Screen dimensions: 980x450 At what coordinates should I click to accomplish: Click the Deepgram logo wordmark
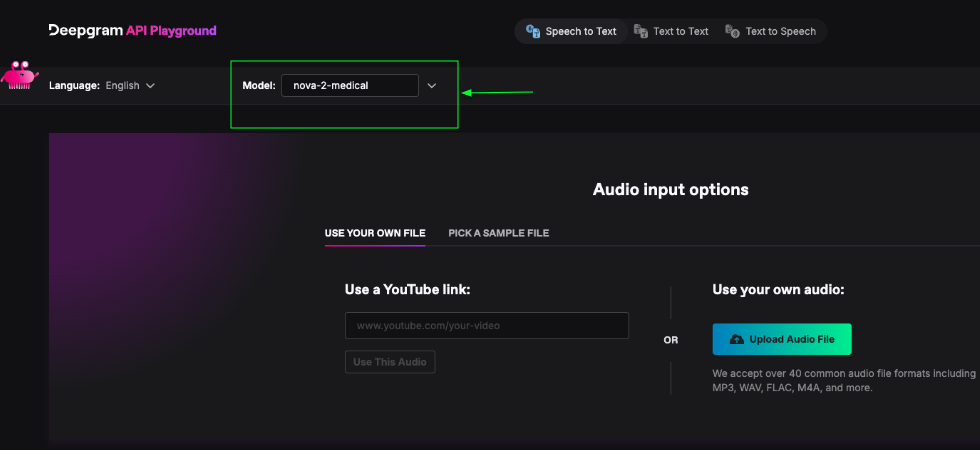(x=85, y=31)
